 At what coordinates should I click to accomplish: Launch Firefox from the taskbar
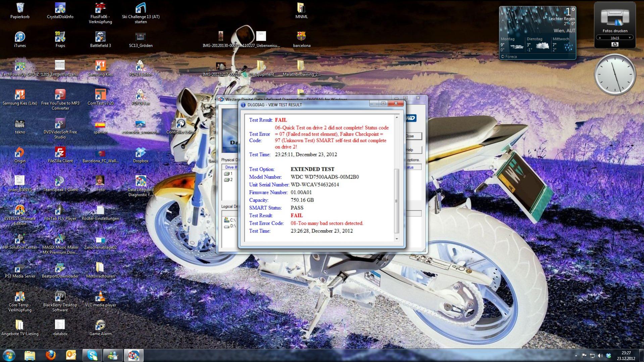tap(51, 355)
